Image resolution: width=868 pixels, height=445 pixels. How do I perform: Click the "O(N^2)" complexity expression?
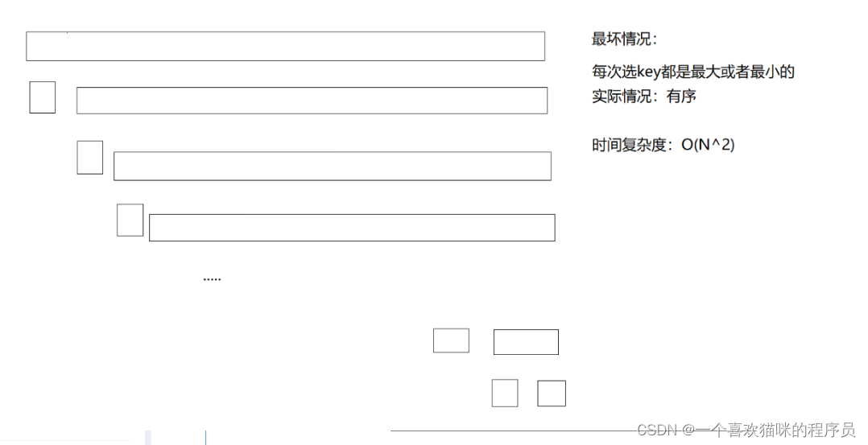pyautogui.click(x=708, y=146)
